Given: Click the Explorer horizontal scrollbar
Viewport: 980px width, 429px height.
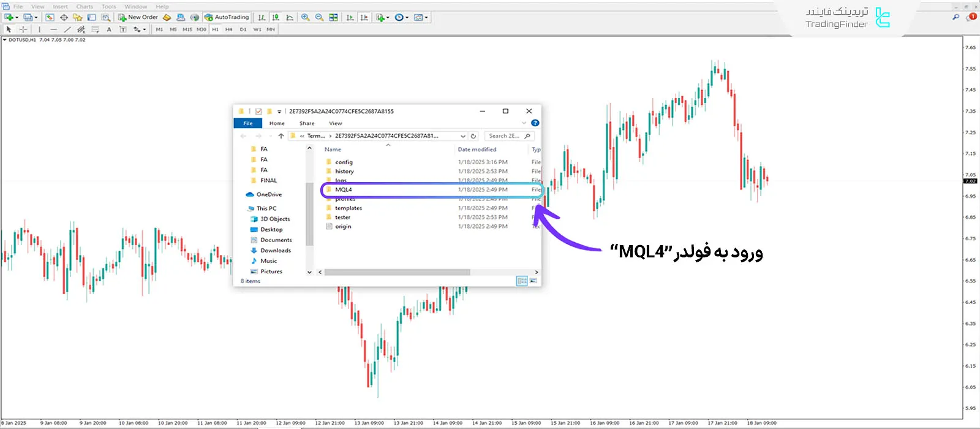Looking at the screenshot, I should pyautogui.click(x=397, y=272).
